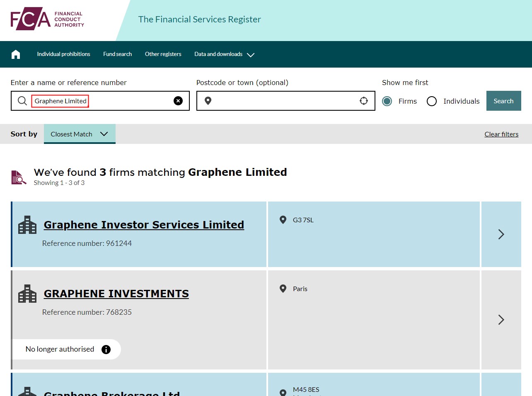Open the Other registers menu item
Screen dimensions: 532x396
point(163,54)
